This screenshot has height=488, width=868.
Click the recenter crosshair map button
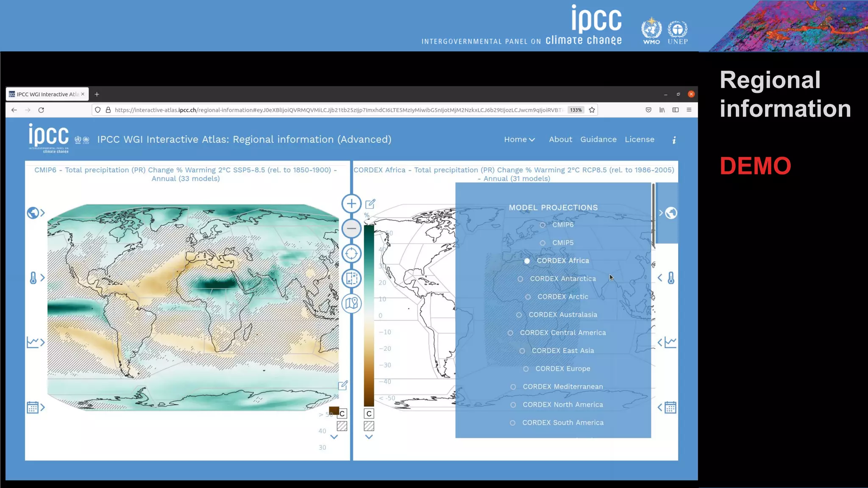351,254
